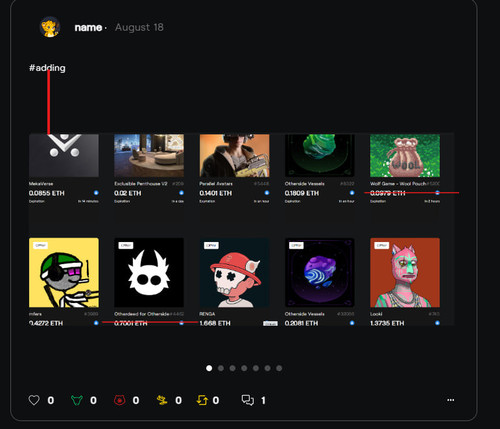React with the yellow hand icon
The image size is (500, 429).
click(x=162, y=400)
